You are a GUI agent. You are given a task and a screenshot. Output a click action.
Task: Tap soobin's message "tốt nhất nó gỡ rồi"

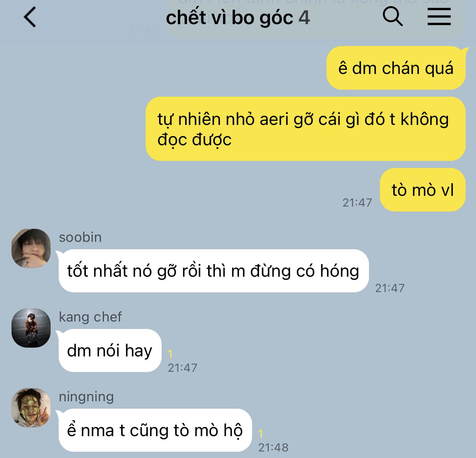click(x=213, y=271)
